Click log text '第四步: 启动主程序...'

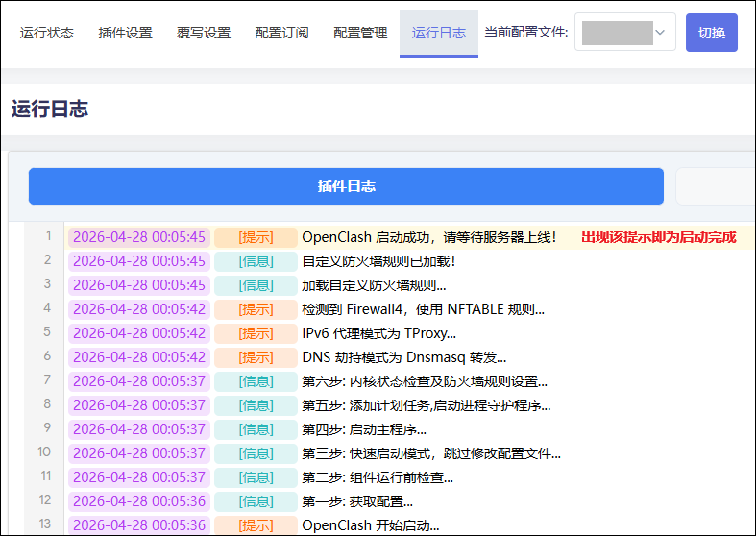364,429
